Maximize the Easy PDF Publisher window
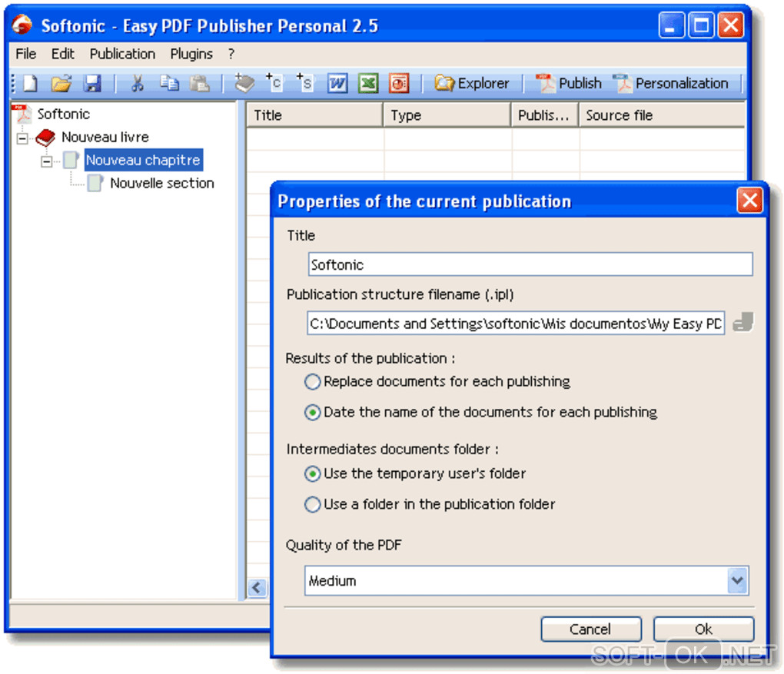This screenshot has height=674, width=784. click(x=701, y=25)
